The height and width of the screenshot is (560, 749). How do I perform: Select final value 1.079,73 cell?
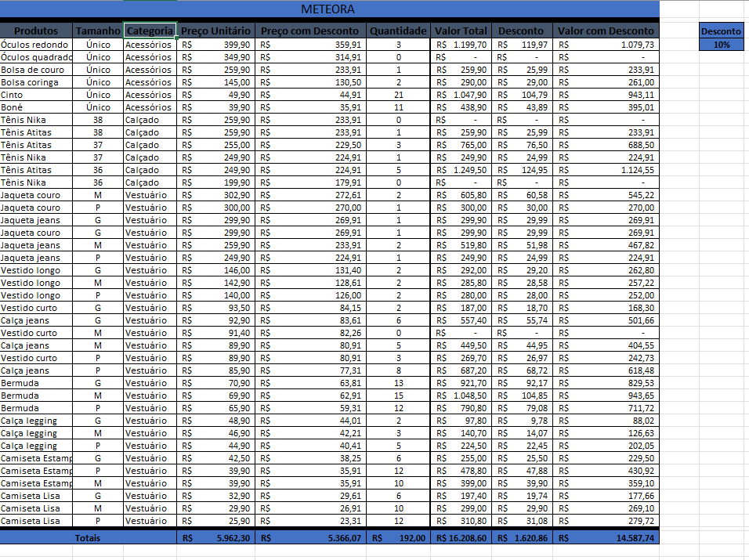pyautogui.click(x=606, y=45)
